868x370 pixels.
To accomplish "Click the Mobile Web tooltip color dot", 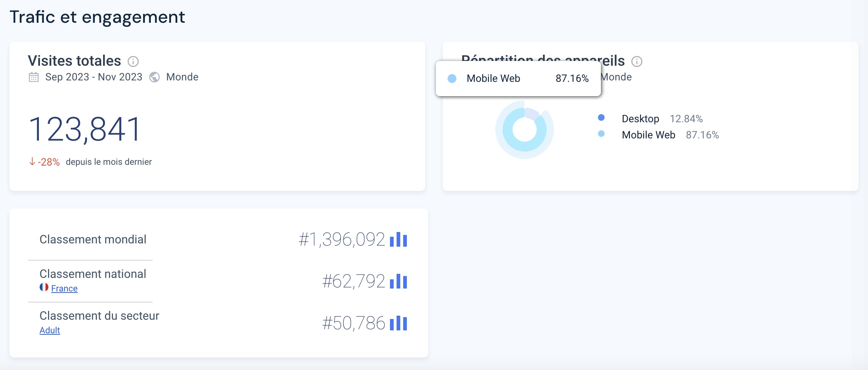I will point(452,79).
